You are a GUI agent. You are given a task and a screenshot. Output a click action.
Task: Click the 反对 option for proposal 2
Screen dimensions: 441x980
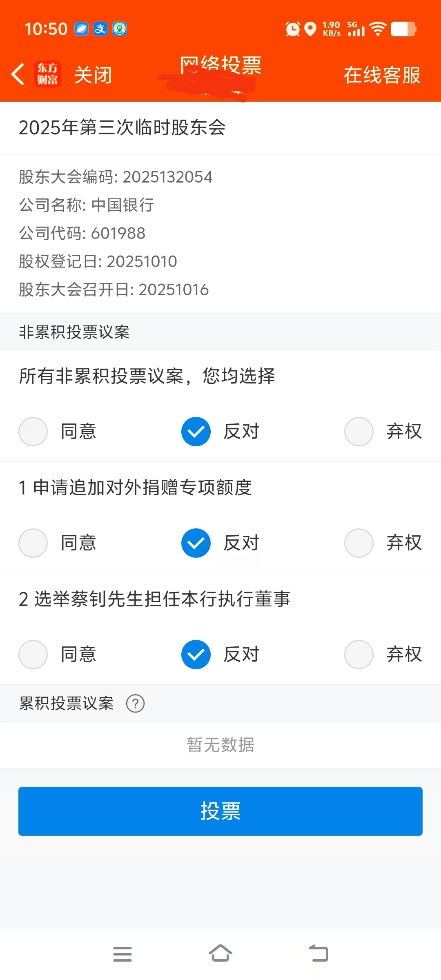196,655
